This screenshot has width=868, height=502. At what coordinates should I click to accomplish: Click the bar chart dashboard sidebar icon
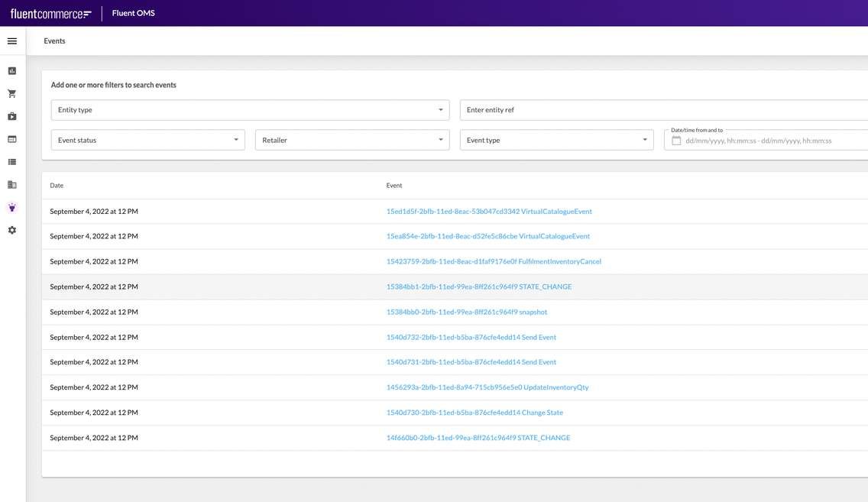click(12, 71)
